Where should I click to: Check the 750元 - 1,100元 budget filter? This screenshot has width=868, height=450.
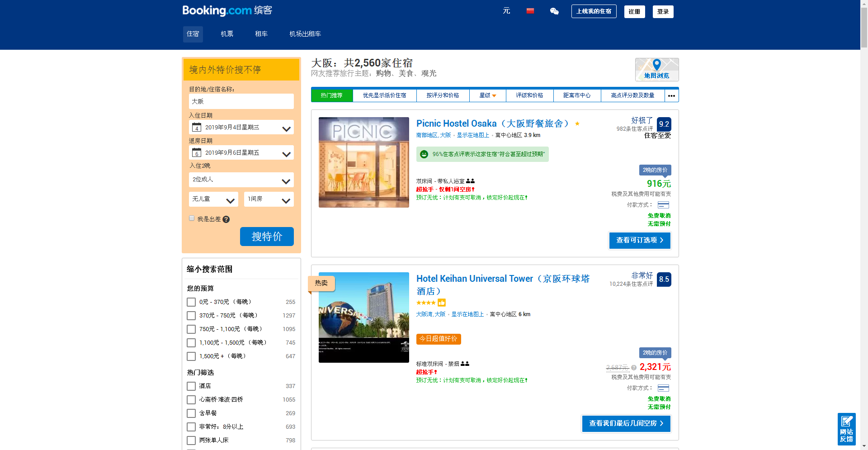(x=191, y=329)
